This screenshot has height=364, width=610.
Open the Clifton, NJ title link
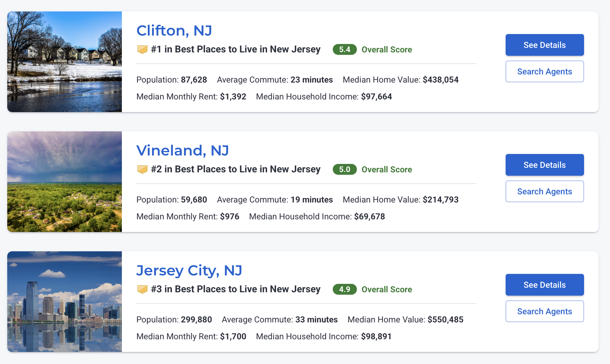point(174,30)
